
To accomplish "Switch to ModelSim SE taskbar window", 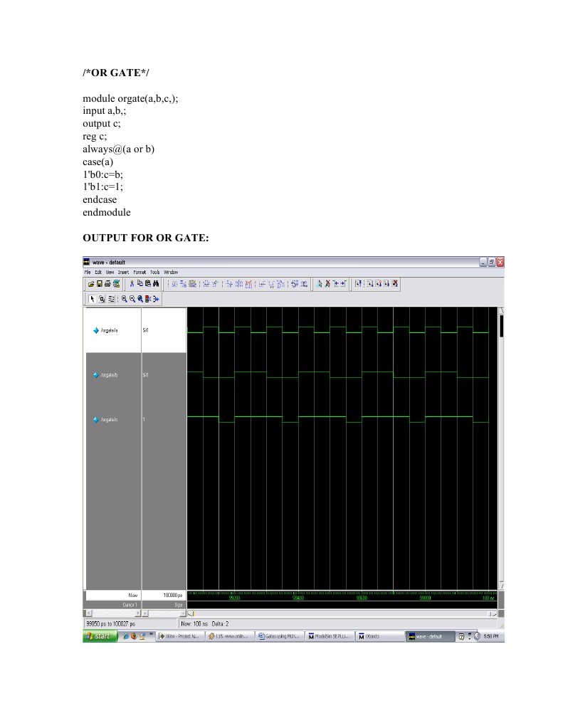I will point(330,636).
